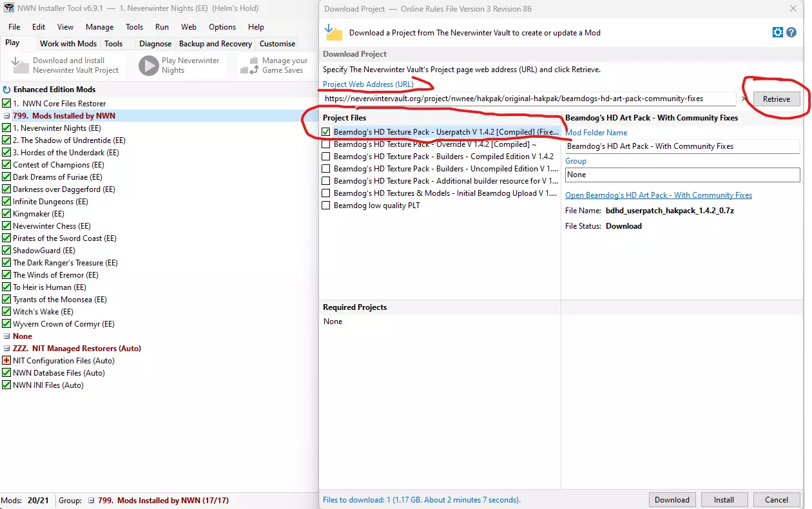Screen dimensions: 812x509
Task: Open help question mark icon in dialog
Action: pyautogui.click(x=791, y=33)
